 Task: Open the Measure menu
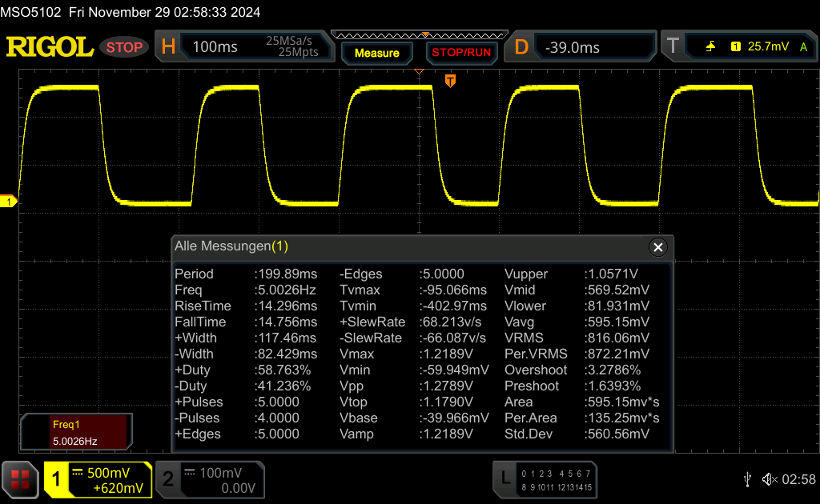(376, 53)
